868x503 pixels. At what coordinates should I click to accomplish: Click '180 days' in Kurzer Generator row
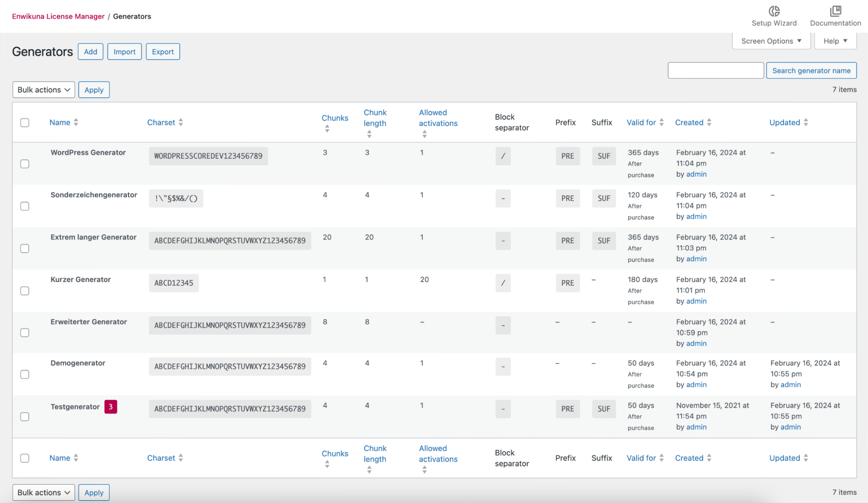pyautogui.click(x=643, y=280)
